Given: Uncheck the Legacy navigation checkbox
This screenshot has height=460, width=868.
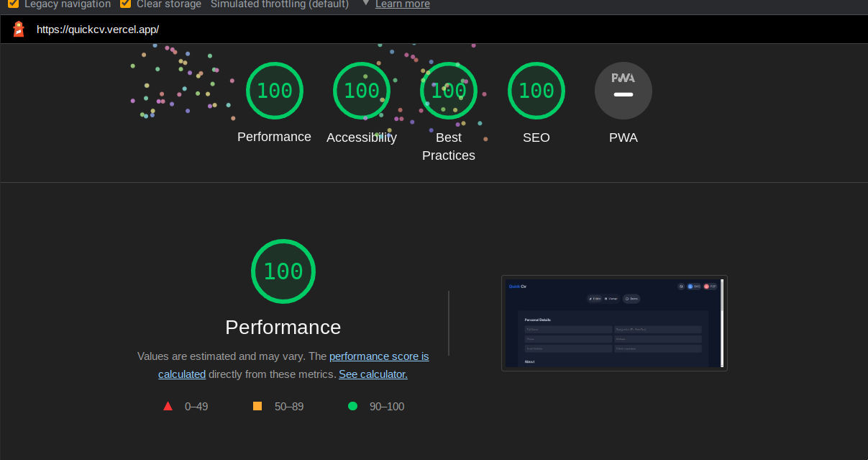Looking at the screenshot, I should (12, 4).
